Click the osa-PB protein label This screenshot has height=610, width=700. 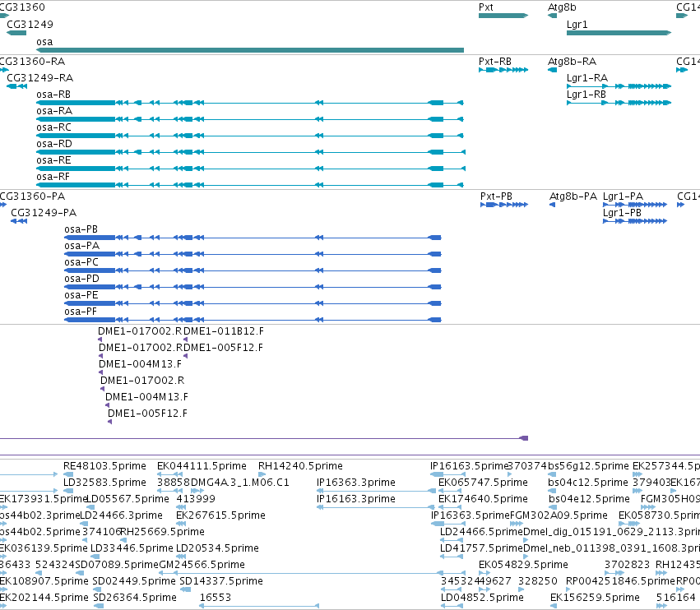[x=81, y=229]
